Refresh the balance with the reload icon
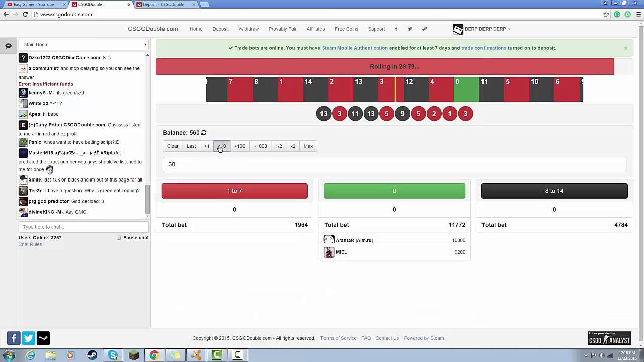This screenshot has width=644, height=362. pos(204,133)
